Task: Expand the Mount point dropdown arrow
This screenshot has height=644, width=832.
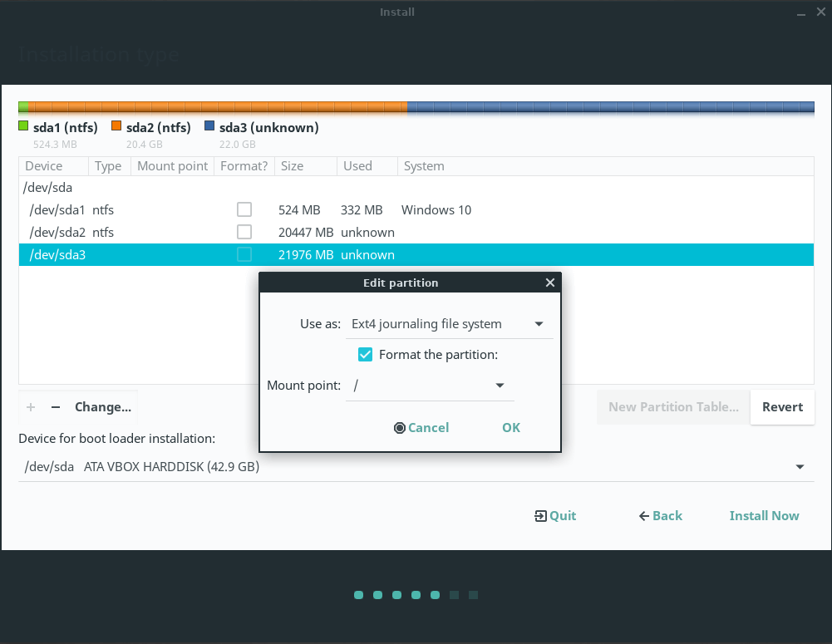Action: coord(500,386)
